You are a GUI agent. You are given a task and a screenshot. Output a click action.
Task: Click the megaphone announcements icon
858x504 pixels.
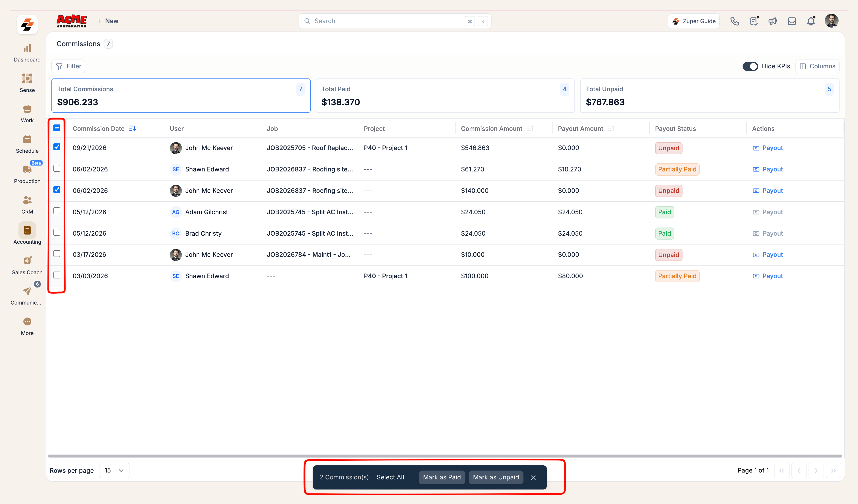[773, 21]
